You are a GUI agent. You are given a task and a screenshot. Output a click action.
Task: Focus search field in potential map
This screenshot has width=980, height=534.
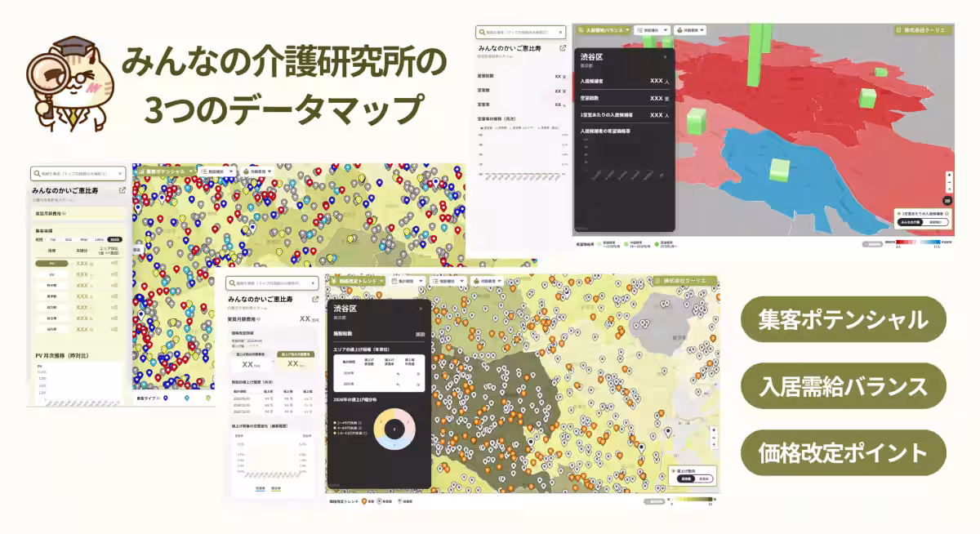click(79, 173)
